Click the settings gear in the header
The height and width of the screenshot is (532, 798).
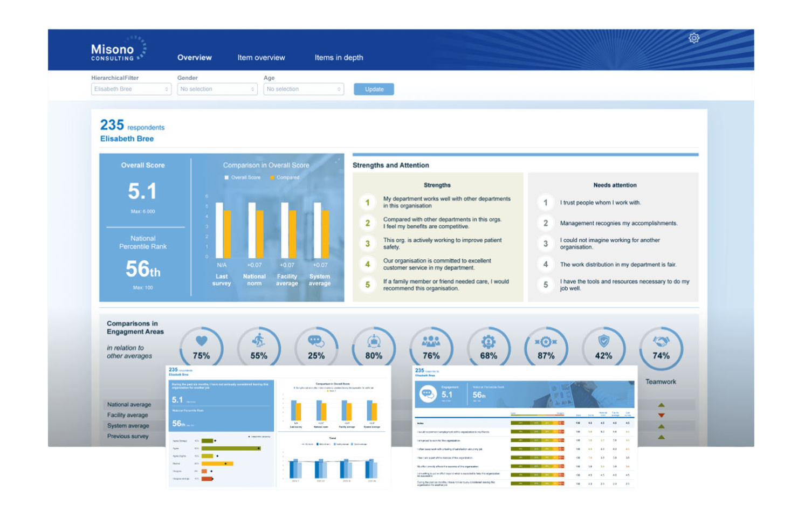coord(694,38)
